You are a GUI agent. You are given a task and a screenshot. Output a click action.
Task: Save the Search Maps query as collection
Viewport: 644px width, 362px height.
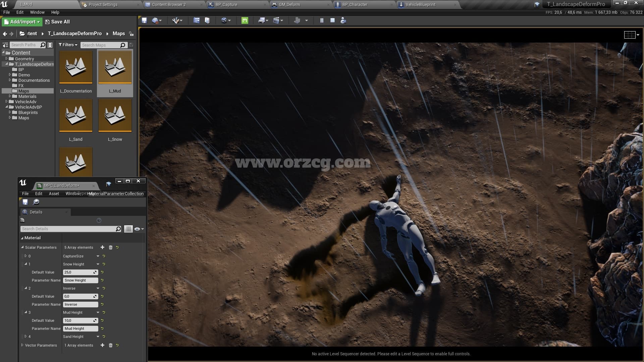[131, 45]
